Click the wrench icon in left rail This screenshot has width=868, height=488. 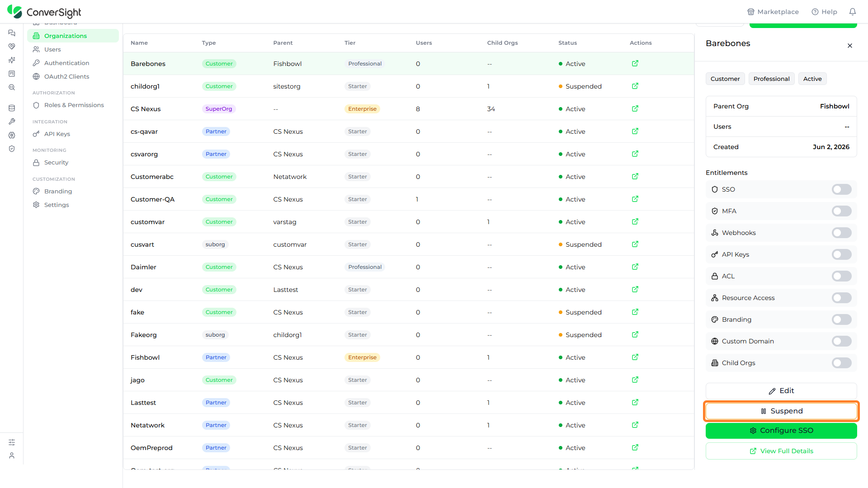coord(12,122)
